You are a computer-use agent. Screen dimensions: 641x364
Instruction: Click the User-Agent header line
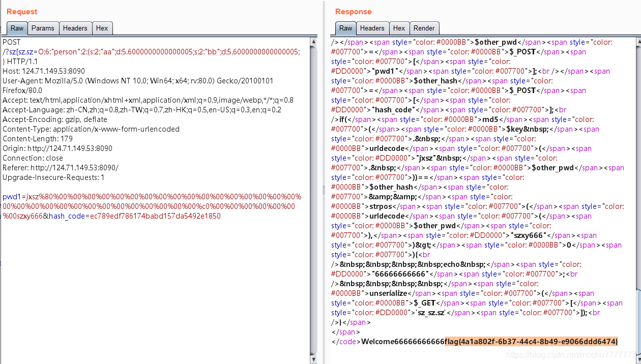(137, 85)
